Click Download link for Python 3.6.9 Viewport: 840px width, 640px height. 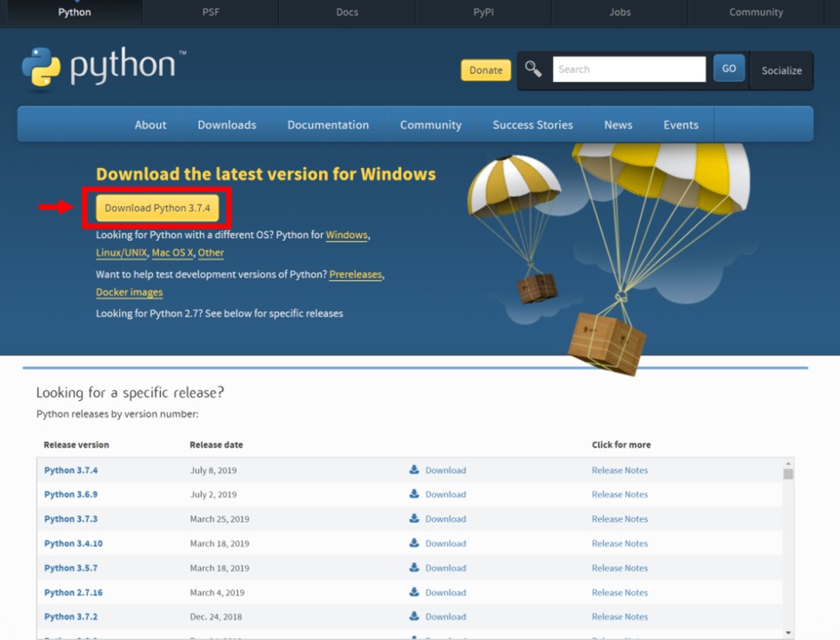pos(445,494)
